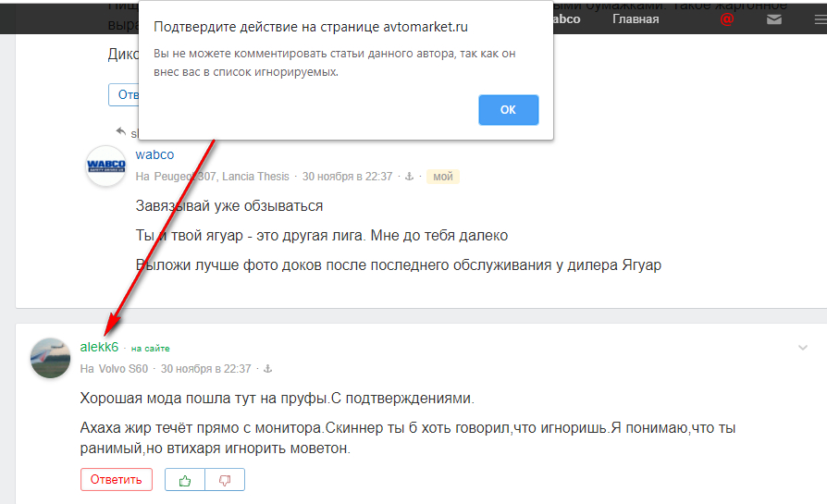Go to Главная in top navigation

coord(636,19)
